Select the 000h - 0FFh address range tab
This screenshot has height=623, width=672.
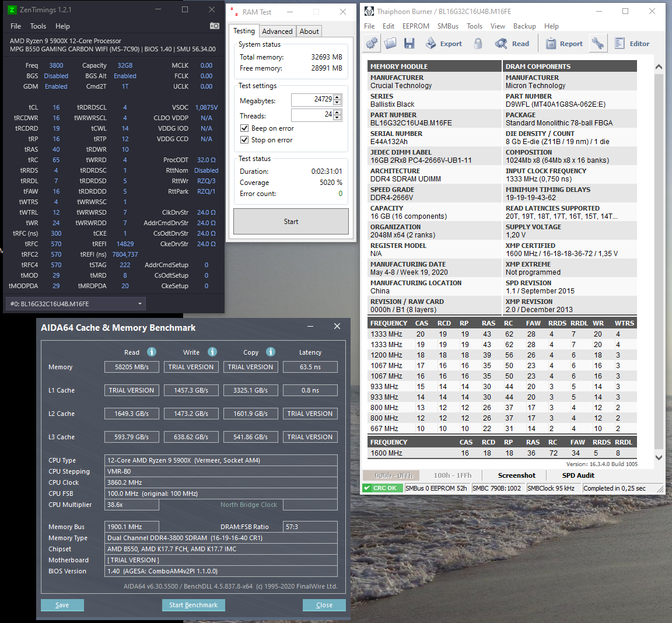point(391,475)
